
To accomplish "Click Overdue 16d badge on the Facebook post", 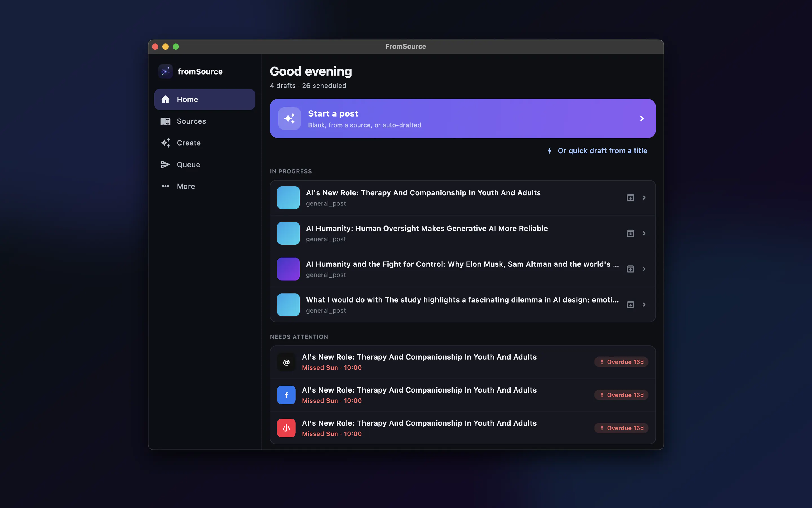I will (x=621, y=395).
